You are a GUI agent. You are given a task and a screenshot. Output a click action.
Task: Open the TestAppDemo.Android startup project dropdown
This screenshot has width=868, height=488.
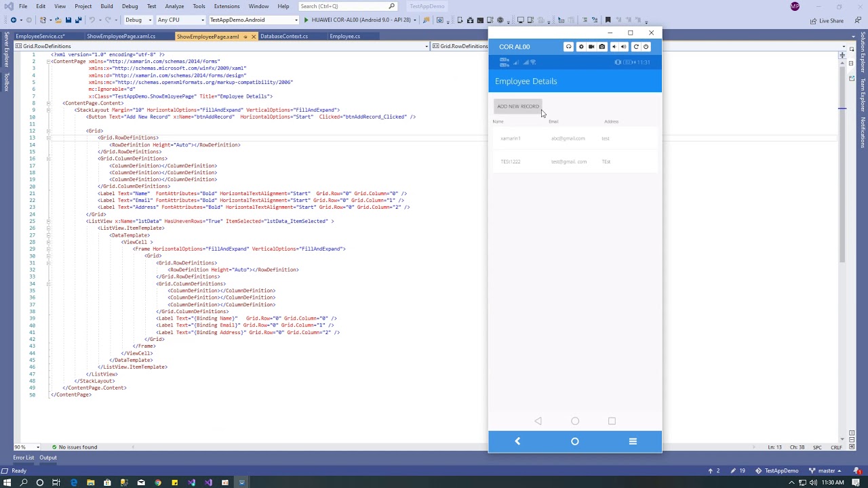[x=254, y=20]
